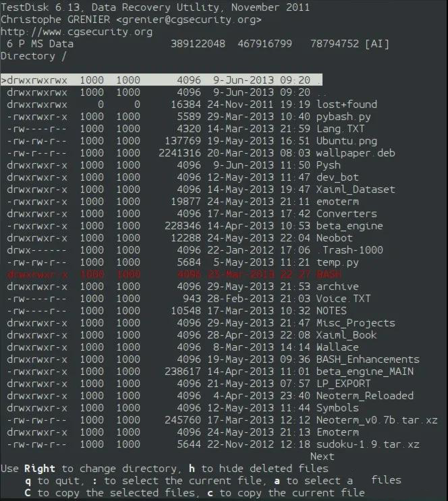448x501 pixels.
Task: Select the highlighted current directory row
Action: pyautogui.click(x=161, y=80)
